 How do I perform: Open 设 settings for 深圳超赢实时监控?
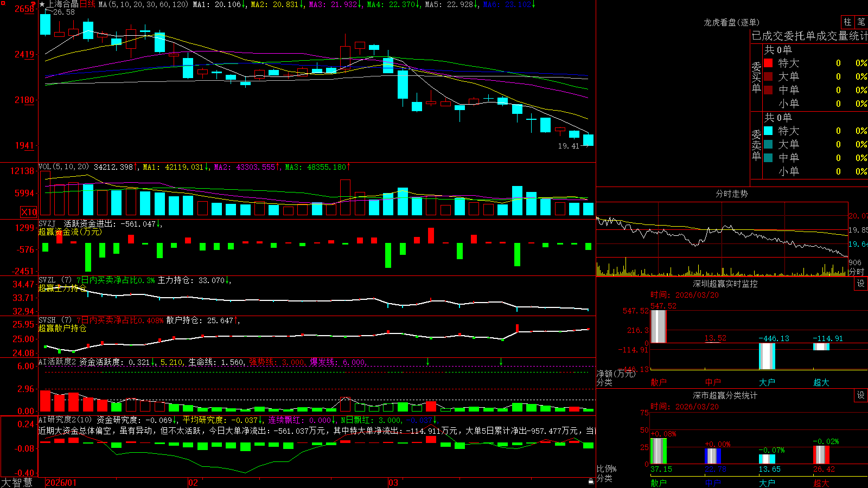tap(861, 284)
